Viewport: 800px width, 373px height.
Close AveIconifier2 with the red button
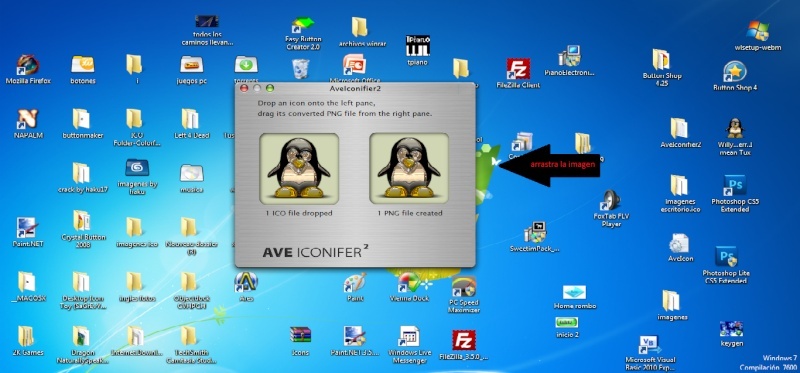244,88
